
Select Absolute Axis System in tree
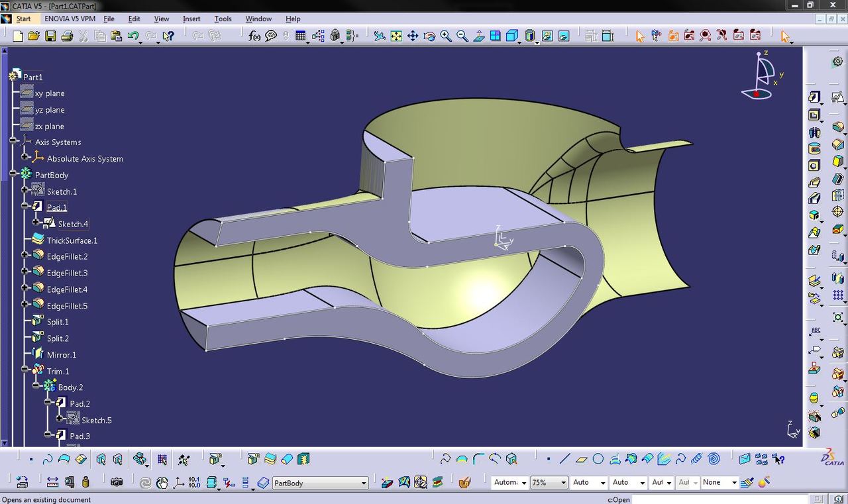point(85,159)
